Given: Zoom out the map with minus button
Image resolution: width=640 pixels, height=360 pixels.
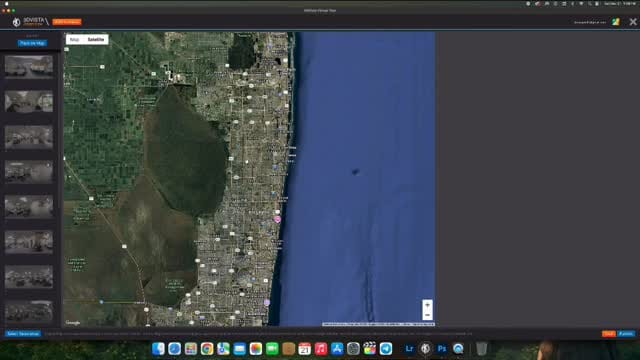Looking at the screenshot, I should (427, 315).
